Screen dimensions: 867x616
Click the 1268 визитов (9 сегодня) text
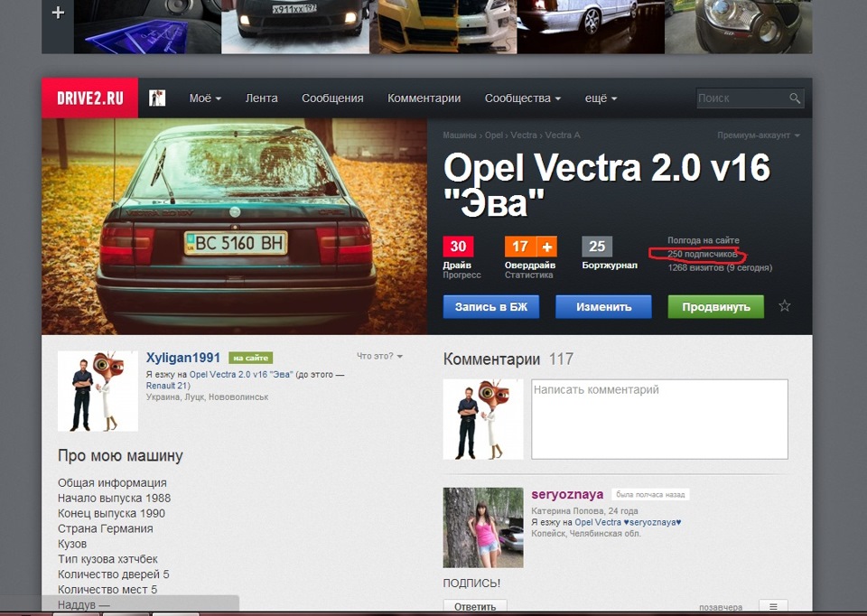[720, 267]
